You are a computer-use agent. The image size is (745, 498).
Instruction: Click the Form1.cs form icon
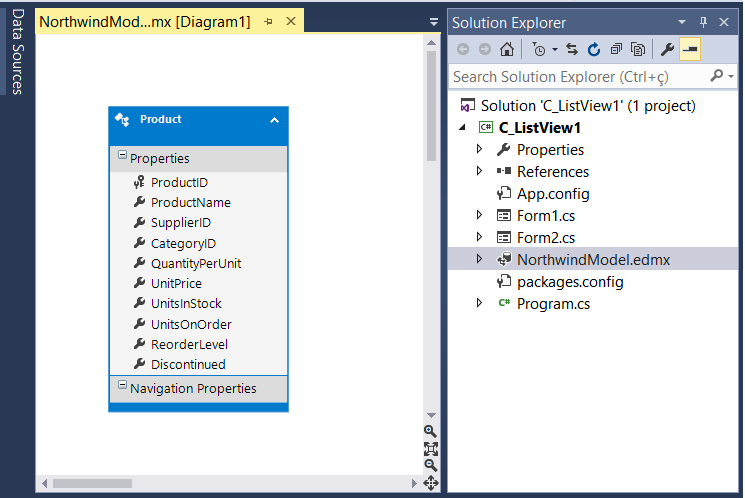coord(504,216)
